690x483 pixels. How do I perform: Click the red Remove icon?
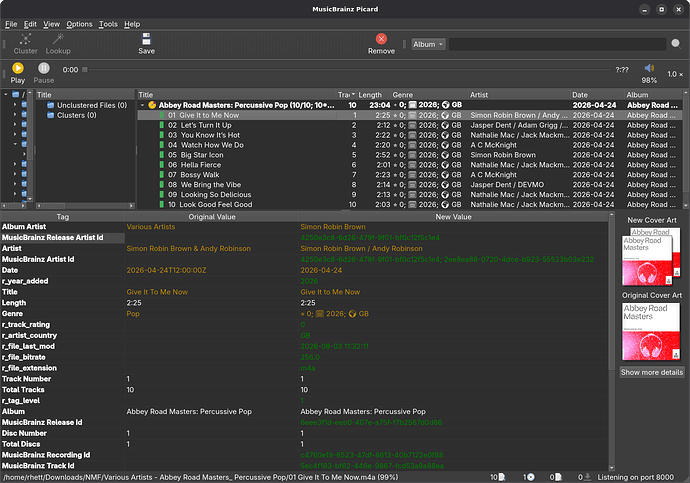(x=381, y=39)
